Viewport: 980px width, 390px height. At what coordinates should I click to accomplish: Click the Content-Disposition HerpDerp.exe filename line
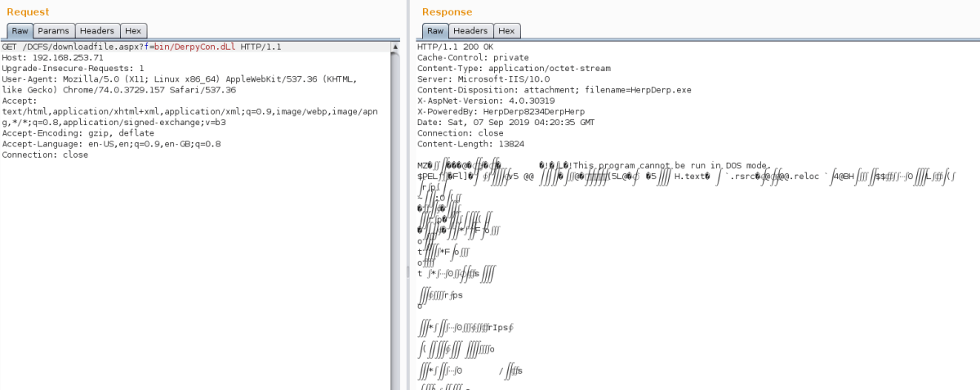pos(554,90)
